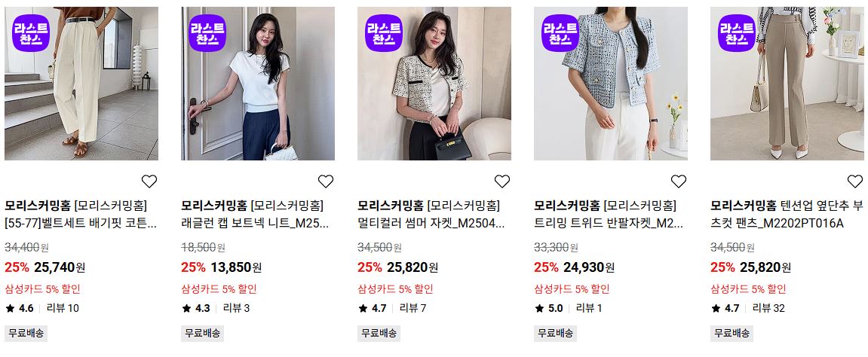This screenshot has height=357, width=868.
Task: Open the 텐션업 옆단추 부츠컷 팬츠 title
Action: (x=787, y=215)
